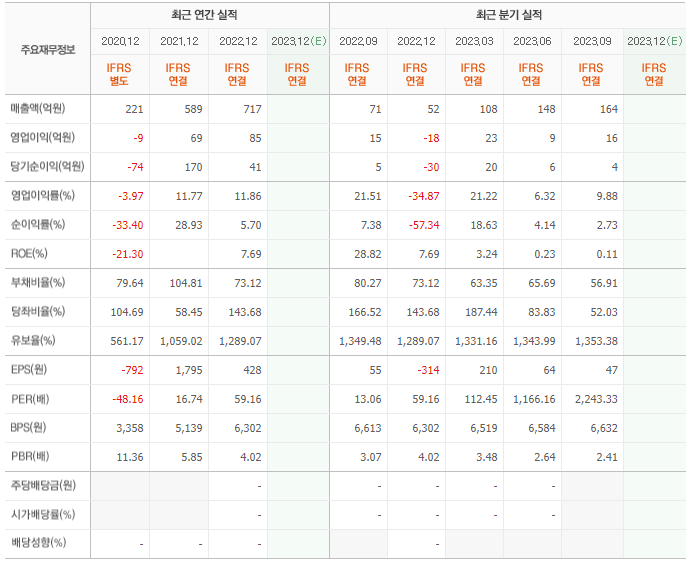This screenshot has height=564, width=693.
Task: Click the PBR value 11.36
Action: 130,457
